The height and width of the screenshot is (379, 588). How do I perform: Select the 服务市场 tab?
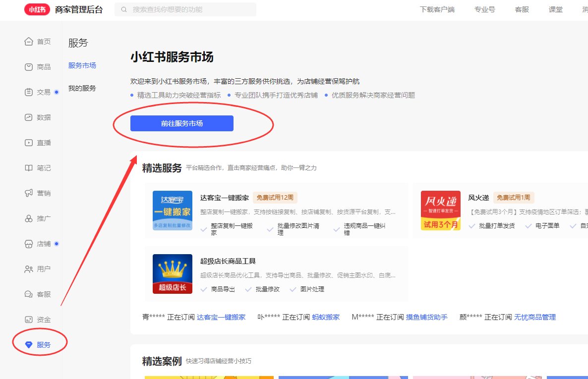(82, 65)
